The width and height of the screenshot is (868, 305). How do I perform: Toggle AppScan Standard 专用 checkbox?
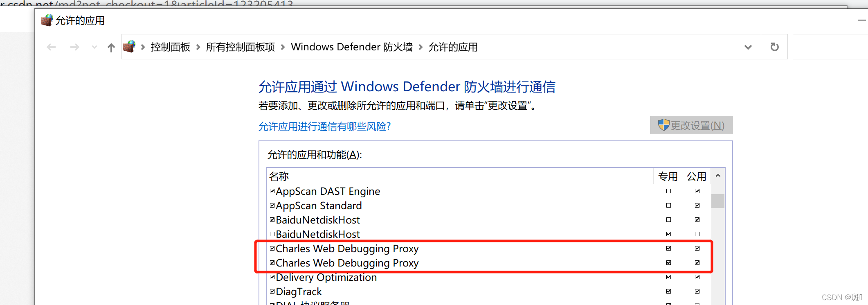click(x=668, y=205)
